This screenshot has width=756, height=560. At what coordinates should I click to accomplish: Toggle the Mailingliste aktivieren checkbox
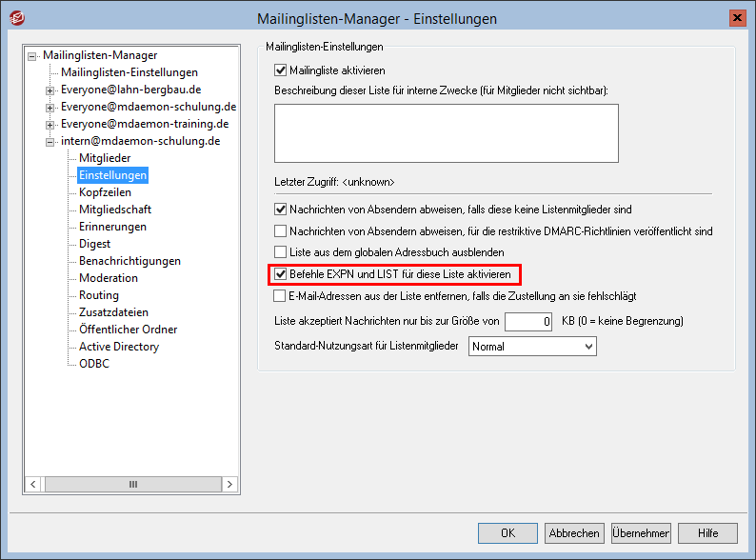coord(281,70)
